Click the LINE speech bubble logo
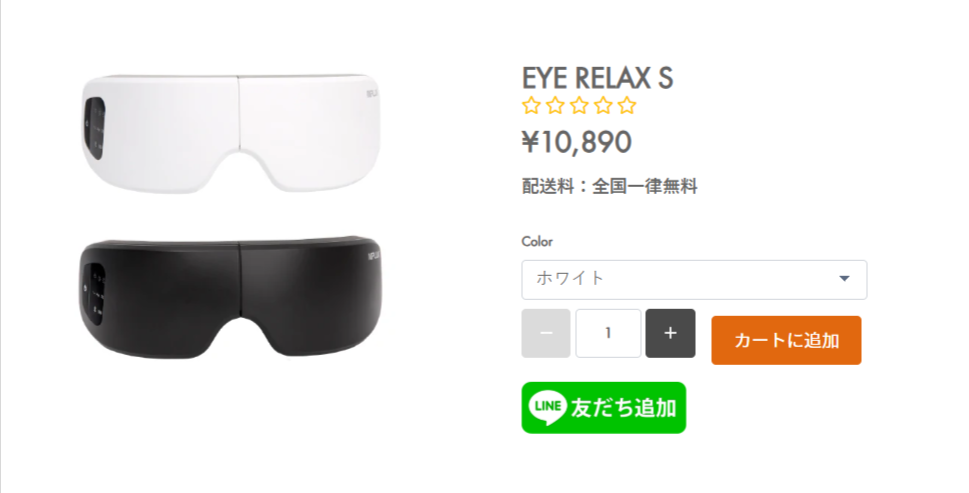Viewport: 969px width, 493px height. click(548, 408)
